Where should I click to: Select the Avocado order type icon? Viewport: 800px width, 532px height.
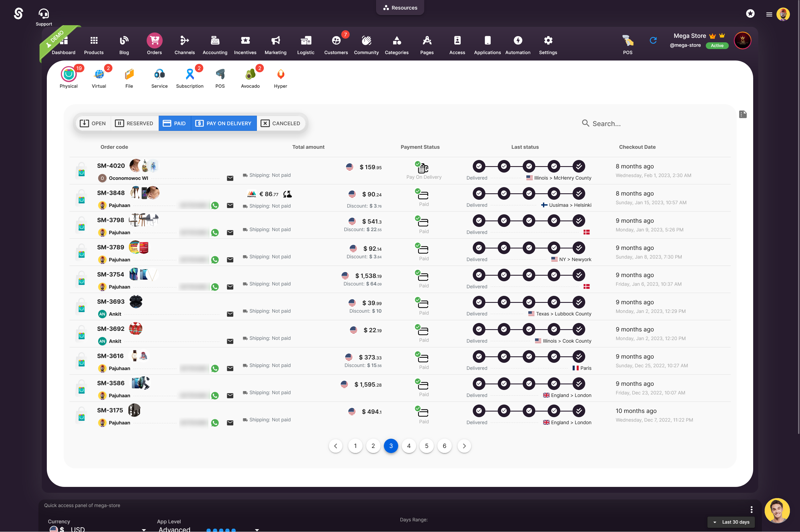click(x=250, y=74)
